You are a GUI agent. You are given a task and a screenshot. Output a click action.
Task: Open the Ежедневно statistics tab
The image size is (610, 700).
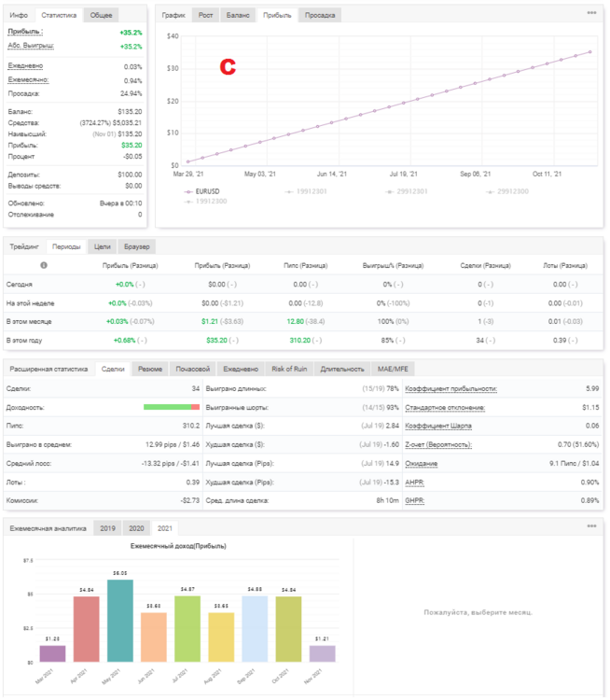click(x=241, y=369)
